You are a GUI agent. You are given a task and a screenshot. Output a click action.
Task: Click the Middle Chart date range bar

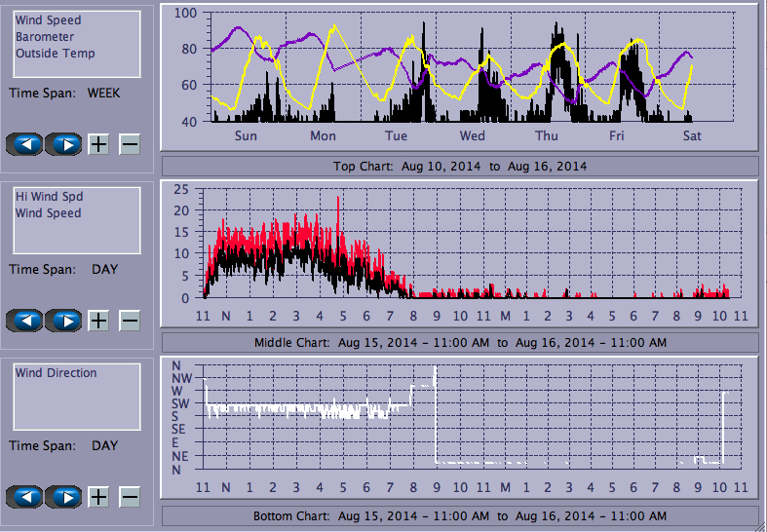click(460, 343)
